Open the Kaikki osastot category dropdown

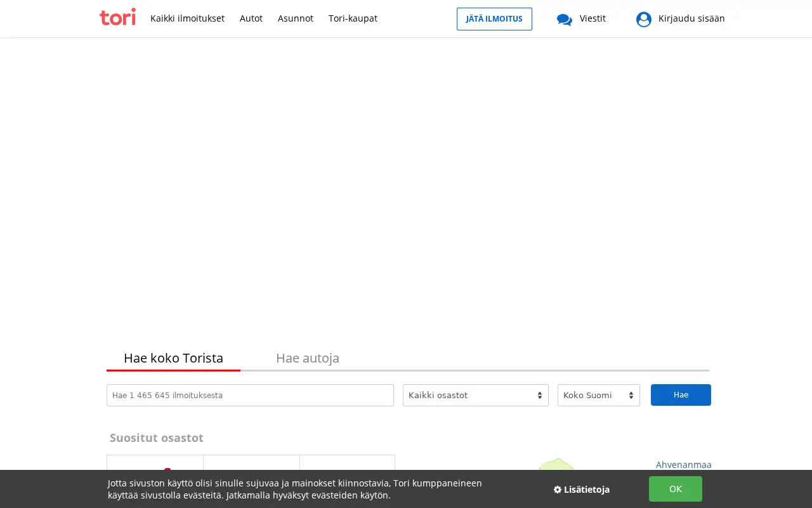point(476,395)
